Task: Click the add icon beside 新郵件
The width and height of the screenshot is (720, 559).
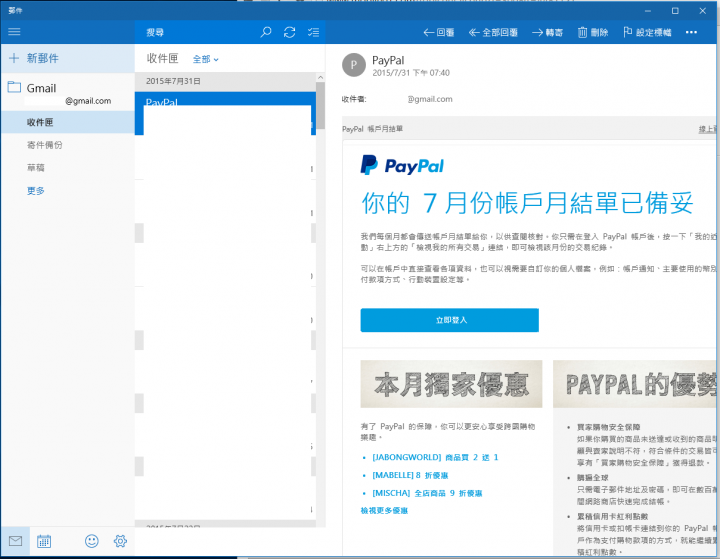Action: point(14,58)
